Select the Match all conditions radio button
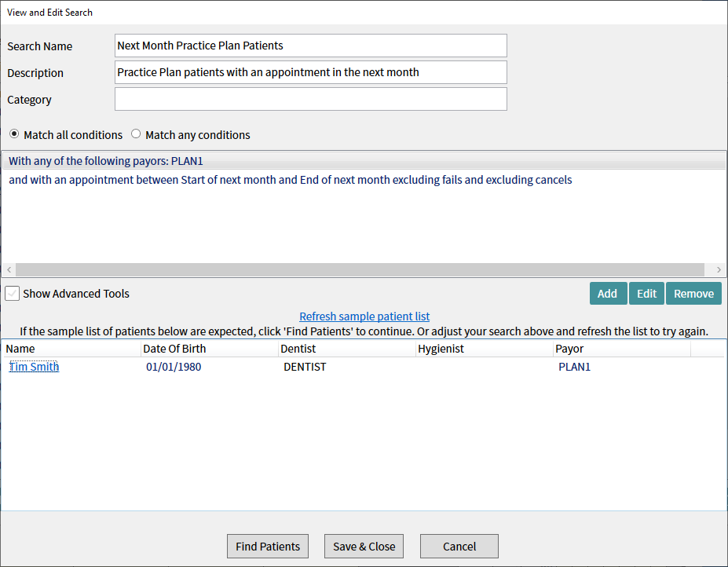The height and width of the screenshot is (567, 728). tap(14, 134)
